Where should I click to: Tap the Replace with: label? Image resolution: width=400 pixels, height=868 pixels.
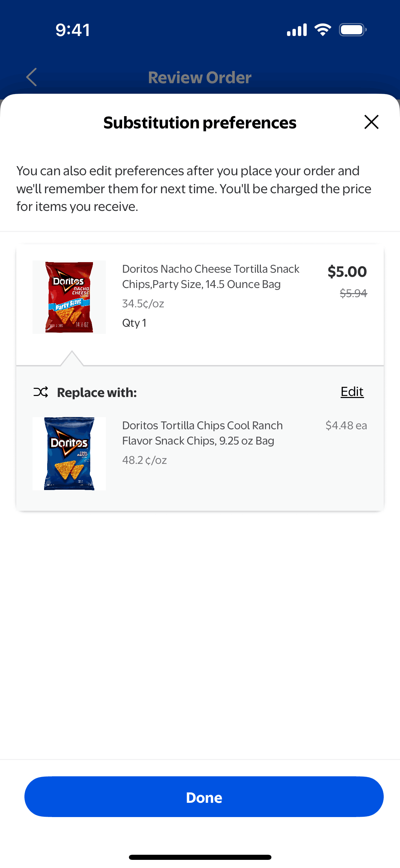click(97, 393)
